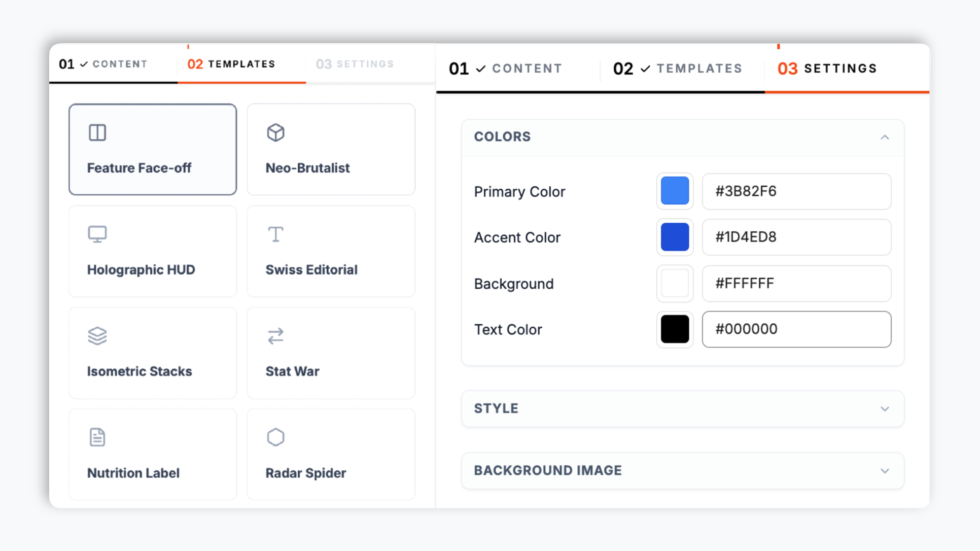
Task: Click the Isometric Stacks layers icon
Action: [97, 336]
